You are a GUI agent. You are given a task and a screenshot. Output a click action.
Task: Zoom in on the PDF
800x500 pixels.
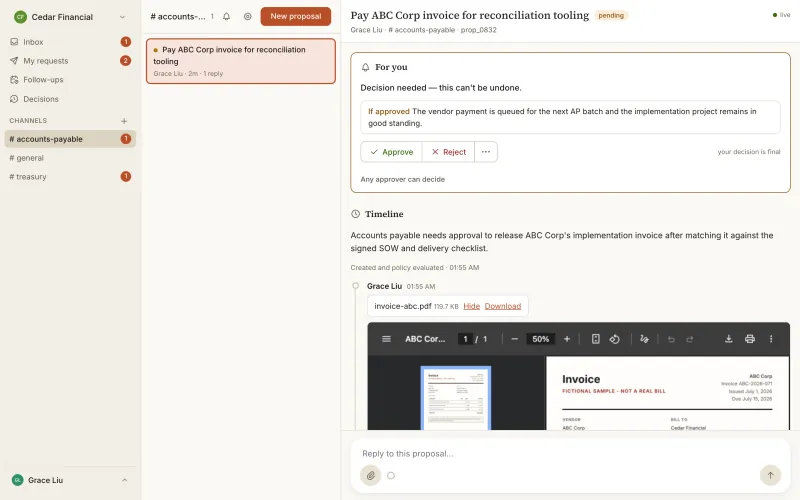567,339
